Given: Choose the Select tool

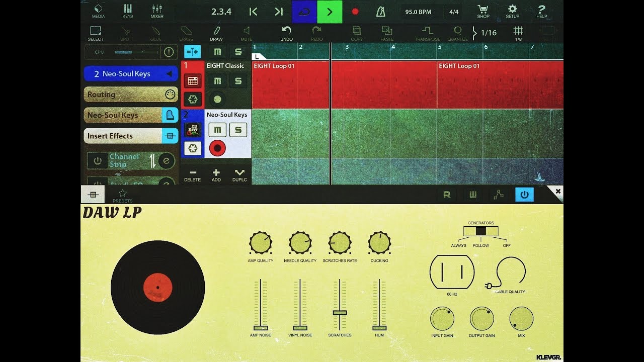Looking at the screenshot, I should [96, 33].
